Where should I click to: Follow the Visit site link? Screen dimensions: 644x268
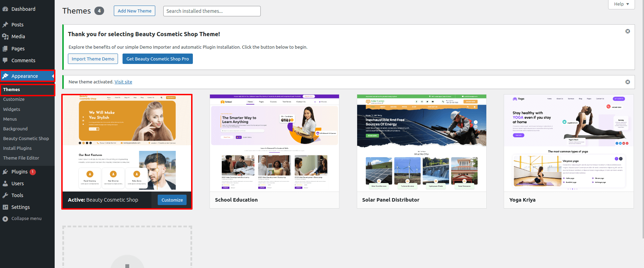pyautogui.click(x=123, y=82)
